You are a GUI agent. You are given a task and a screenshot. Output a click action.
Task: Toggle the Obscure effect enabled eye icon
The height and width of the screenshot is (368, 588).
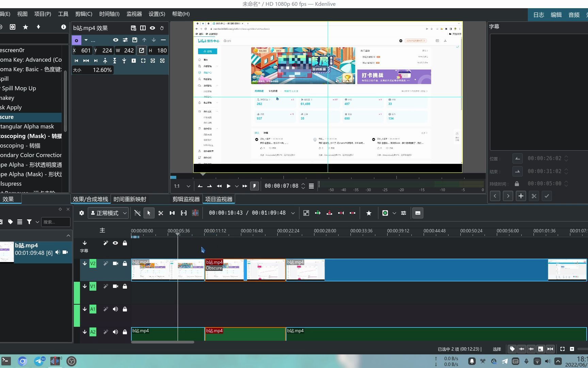click(116, 40)
